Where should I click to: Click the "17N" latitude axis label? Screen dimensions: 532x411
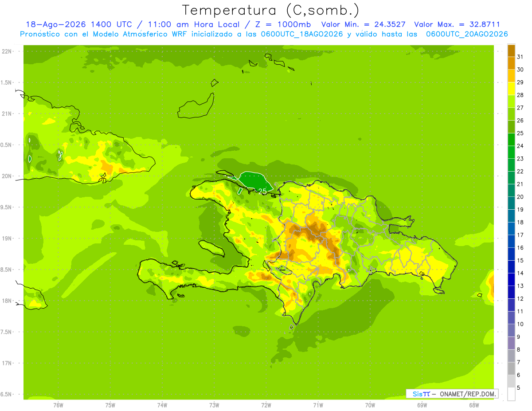(7, 363)
